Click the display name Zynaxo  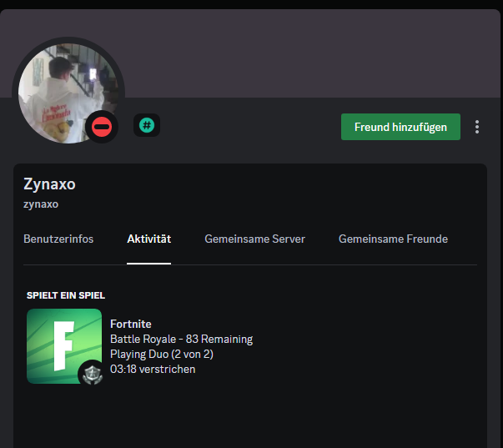click(49, 184)
